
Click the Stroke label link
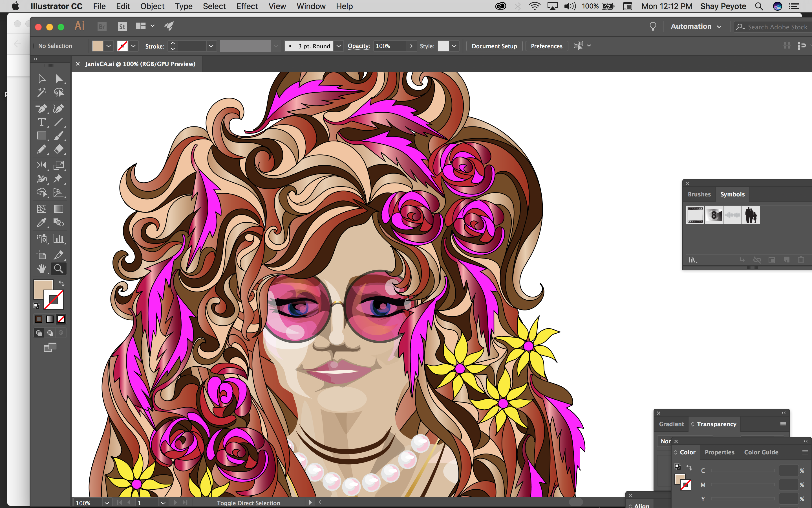point(155,46)
